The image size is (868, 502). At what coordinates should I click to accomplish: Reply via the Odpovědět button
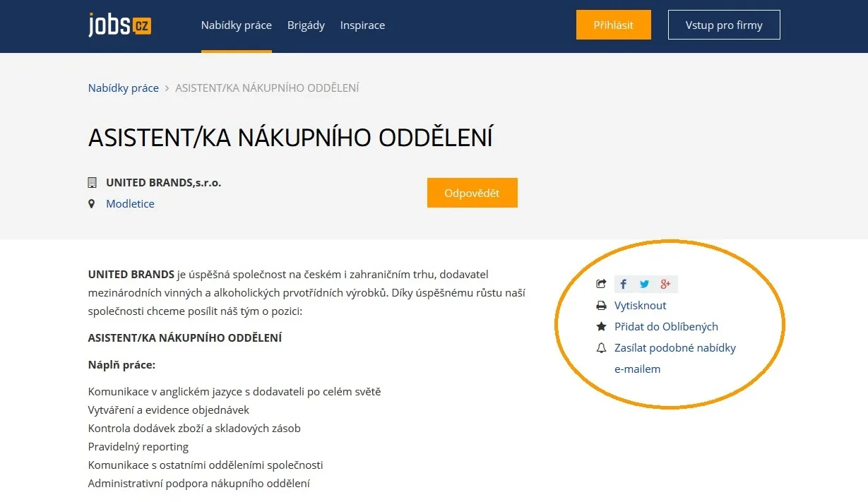click(472, 193)
